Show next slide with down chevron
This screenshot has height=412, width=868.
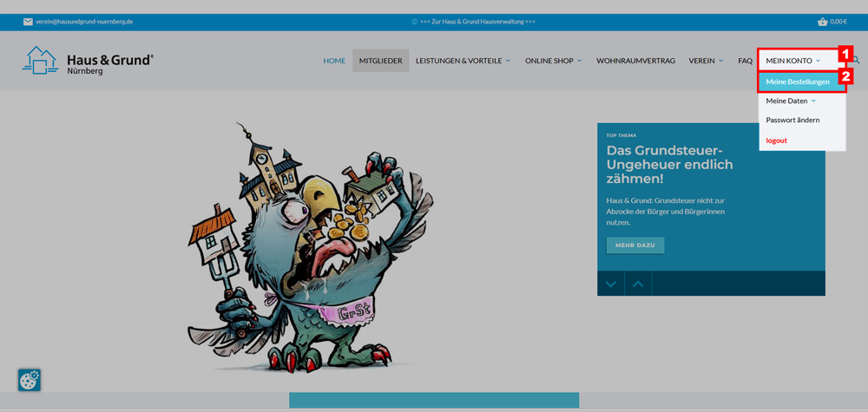[x=611, y=284]
